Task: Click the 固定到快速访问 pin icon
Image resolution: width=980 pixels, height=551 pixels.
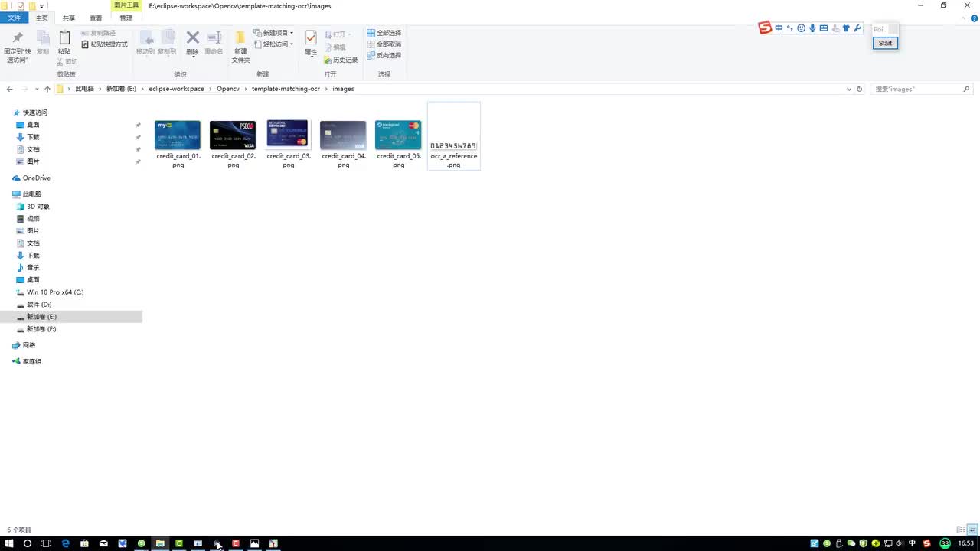Action: coord(18,37)
